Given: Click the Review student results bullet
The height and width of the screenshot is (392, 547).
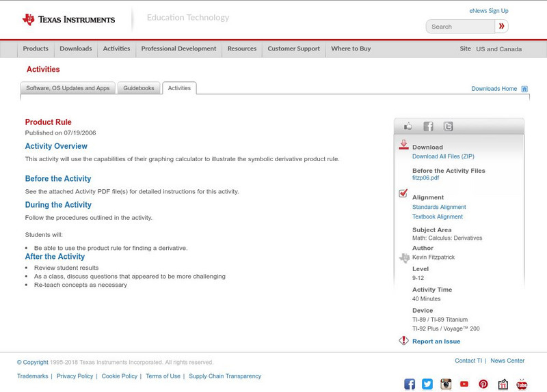Looking at the screenshot, I should [x=66, y=268].
